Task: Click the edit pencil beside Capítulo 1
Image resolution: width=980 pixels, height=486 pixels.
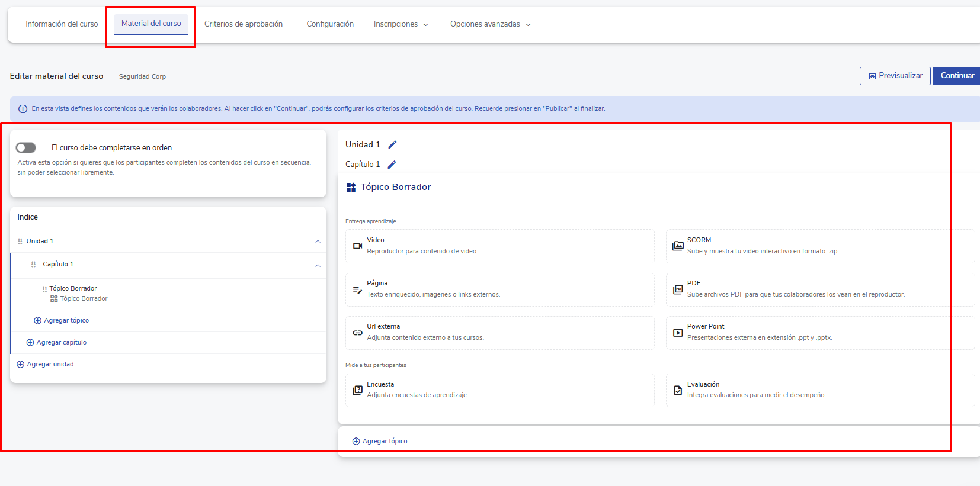Action: coord(392,165)
